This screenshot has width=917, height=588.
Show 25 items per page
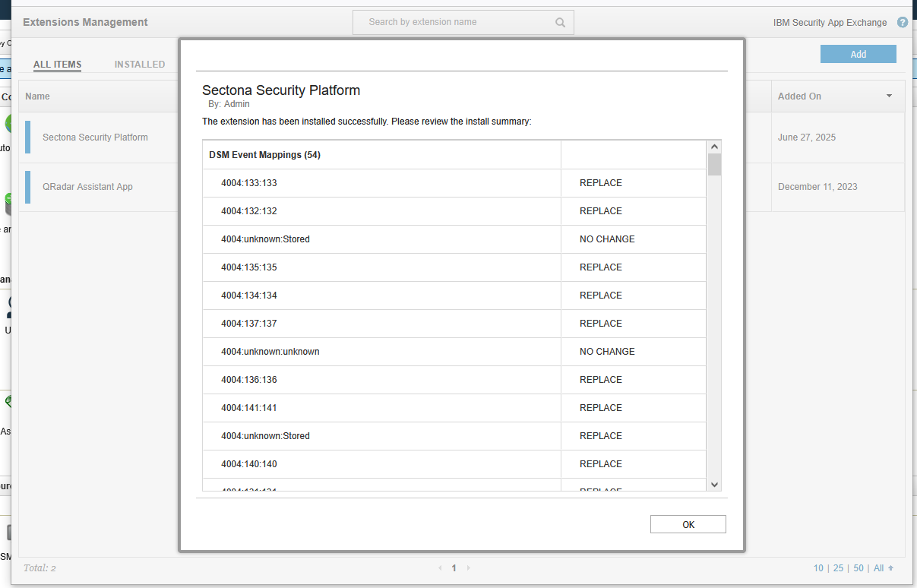(x=838, y=567)
